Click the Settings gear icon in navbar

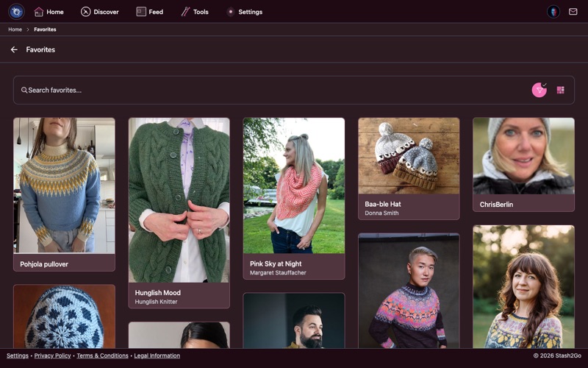point(231,12)
